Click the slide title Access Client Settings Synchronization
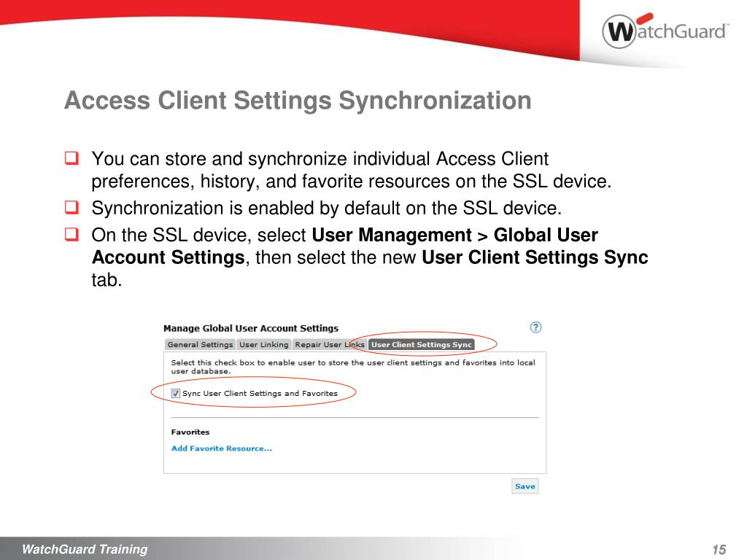The height and width of the screenshot is (560, 747). click(x=298, y=101)
